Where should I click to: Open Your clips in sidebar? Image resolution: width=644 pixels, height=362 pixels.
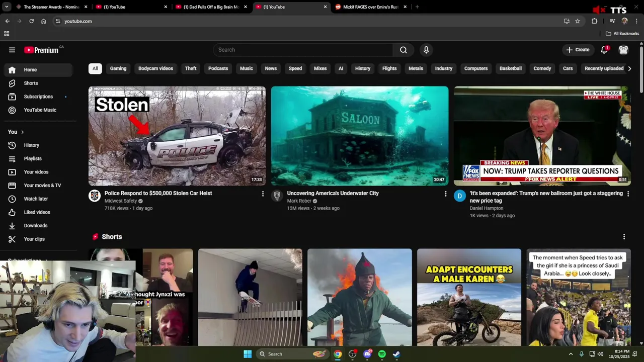[x=38, y=239]
